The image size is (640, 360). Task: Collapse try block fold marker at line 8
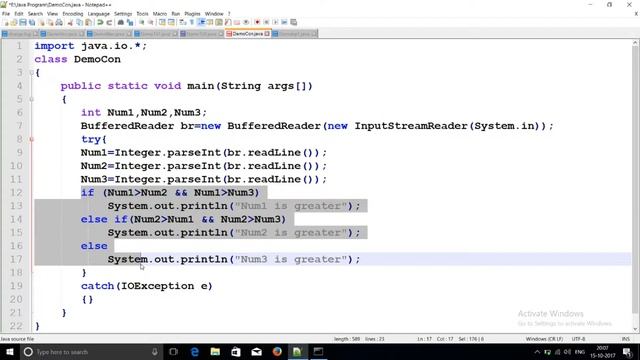click(x=31, y=139)
